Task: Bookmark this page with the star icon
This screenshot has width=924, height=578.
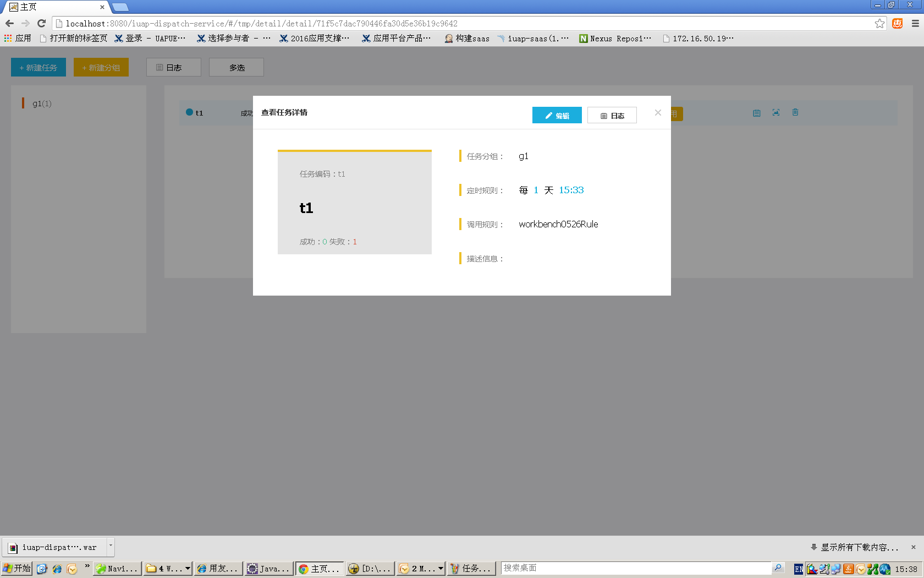Action: click(879, 23)
